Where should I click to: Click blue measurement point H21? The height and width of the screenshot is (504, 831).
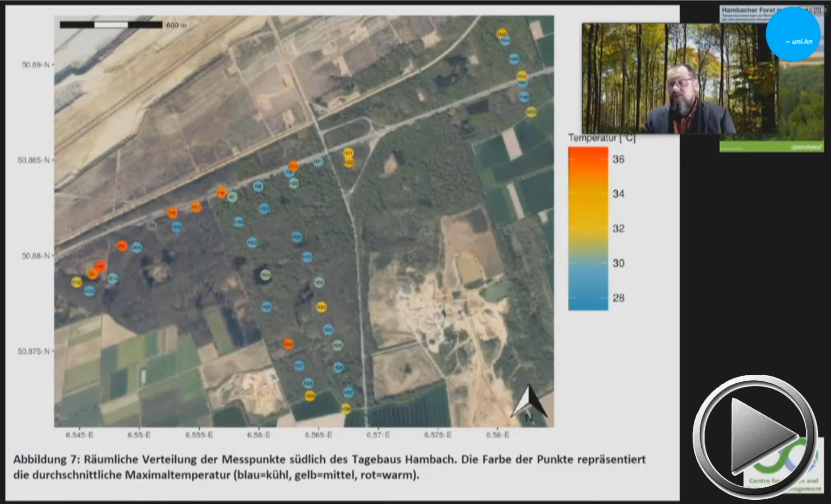(318, 162)
